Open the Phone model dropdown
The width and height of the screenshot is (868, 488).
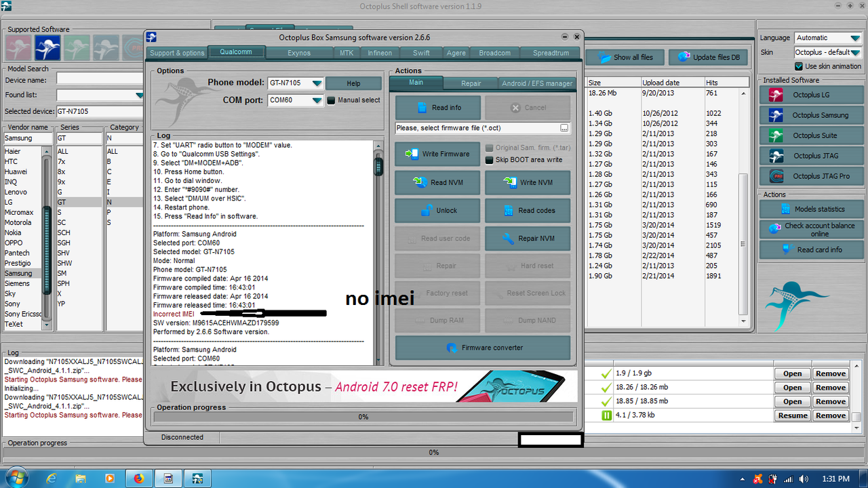pyautogui.click(x=317, y=83)
